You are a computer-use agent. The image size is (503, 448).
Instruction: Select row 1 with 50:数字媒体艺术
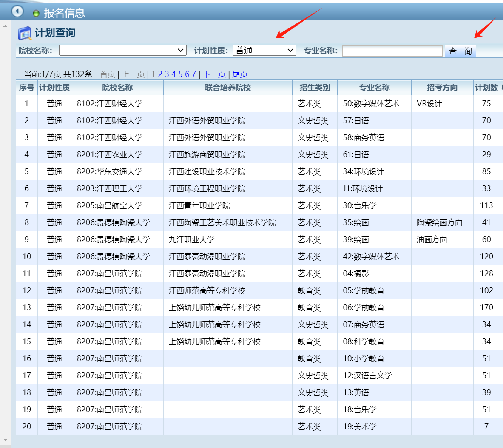tap(371, 104)
